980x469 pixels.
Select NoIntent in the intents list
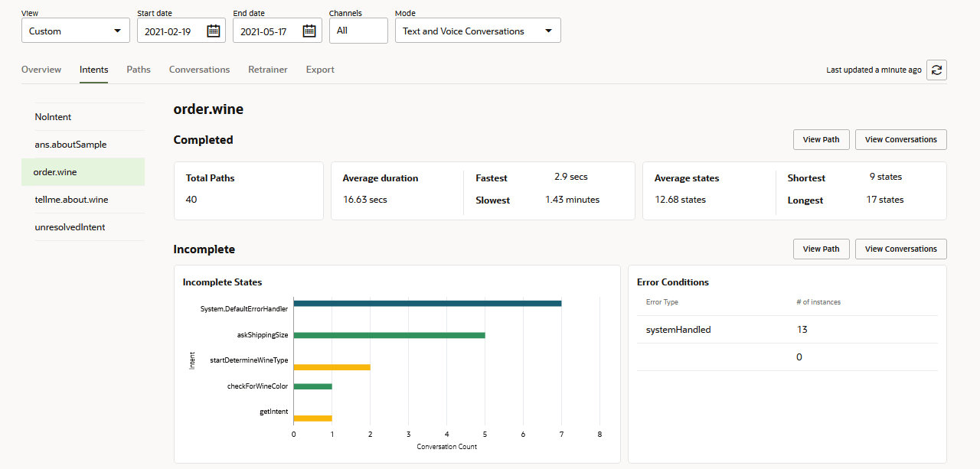(53, 117)
